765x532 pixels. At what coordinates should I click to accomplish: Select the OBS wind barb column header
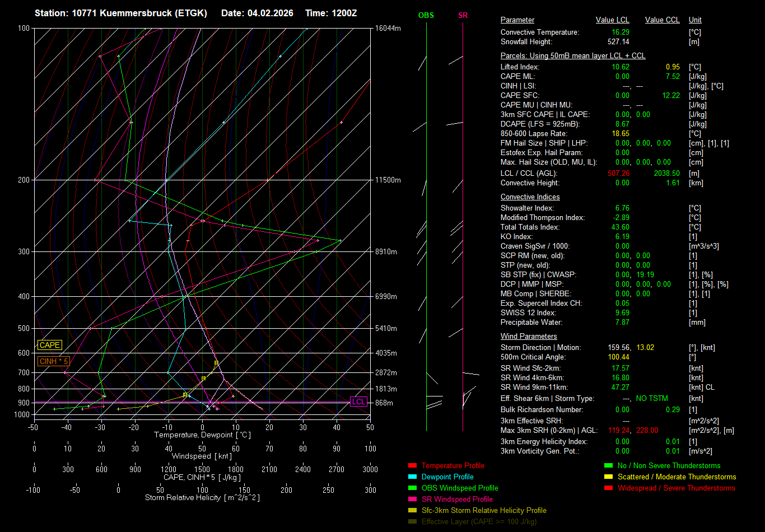tap(426, 16)
